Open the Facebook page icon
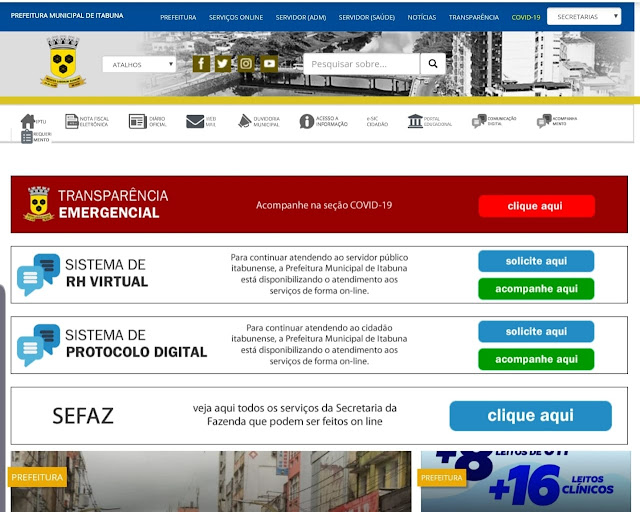The height and width of the screenshot is (512, 640). (201, 64)
